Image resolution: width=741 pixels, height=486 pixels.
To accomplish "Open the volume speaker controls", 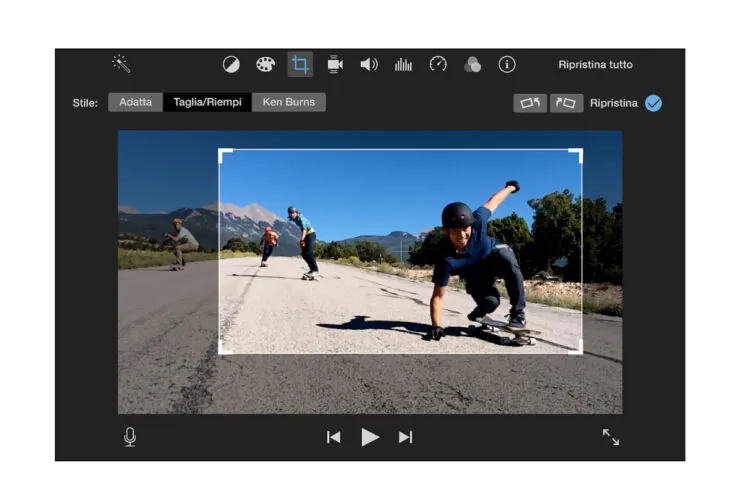I will tap(369, 64).
